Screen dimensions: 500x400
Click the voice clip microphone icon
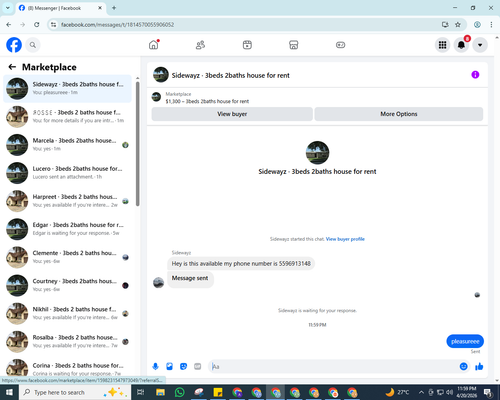point(155,367)
